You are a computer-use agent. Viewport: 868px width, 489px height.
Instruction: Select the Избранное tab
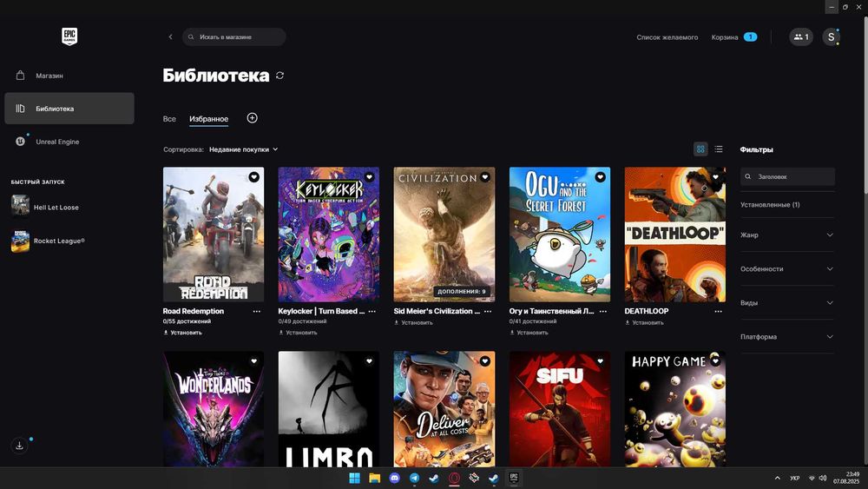(x=208, y=118)
